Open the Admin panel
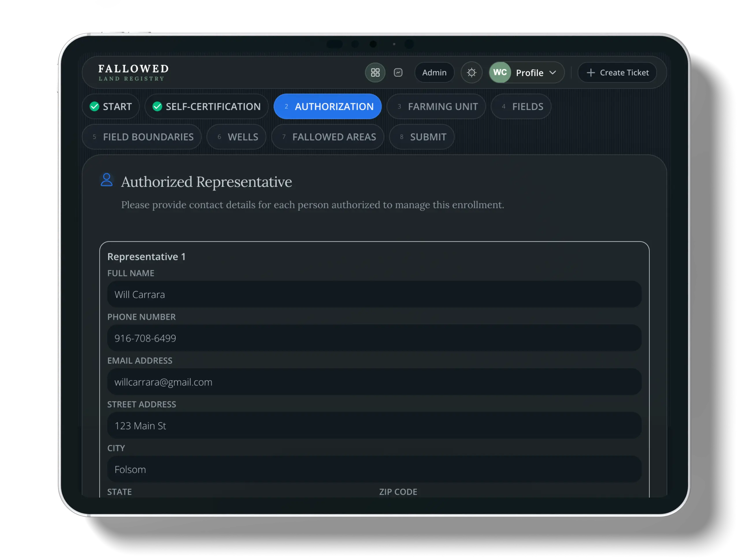The width and height of the screenshot is (751, 560). [x=435, y=72]
